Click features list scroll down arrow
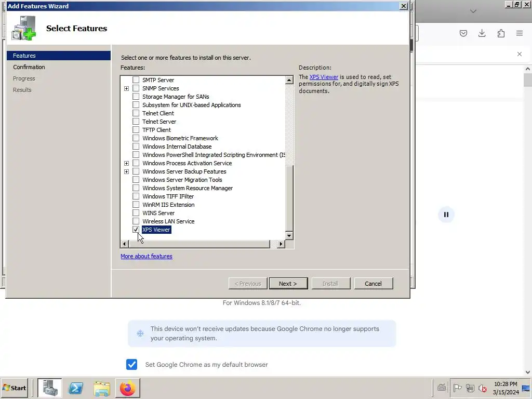Image resolution: width=532 pixels, height=399 pixels. 289,235
